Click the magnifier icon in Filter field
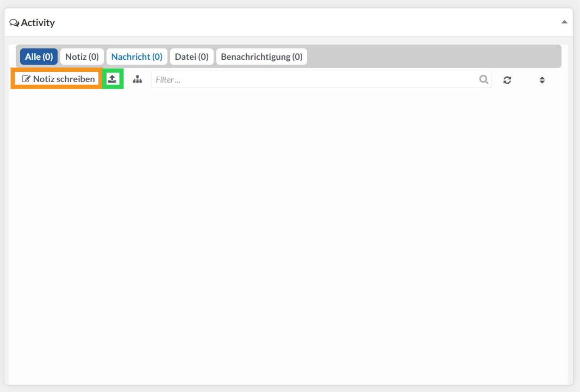 click(483, 79)
